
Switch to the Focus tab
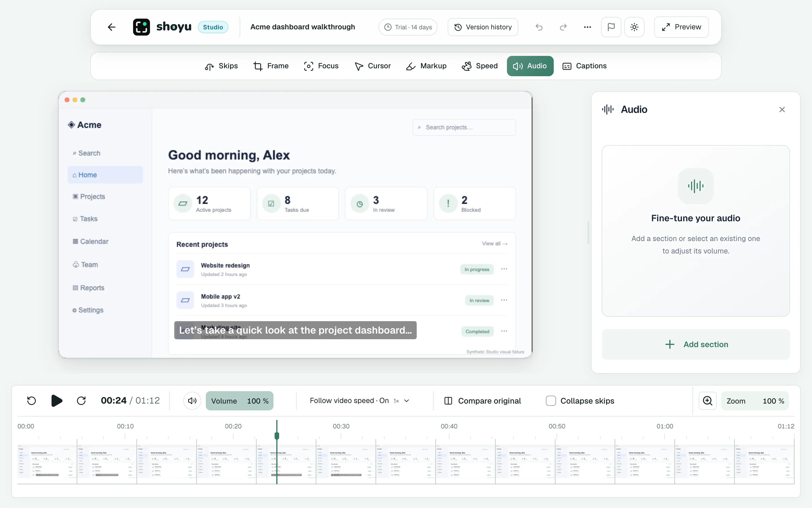[x=321, y=66]
